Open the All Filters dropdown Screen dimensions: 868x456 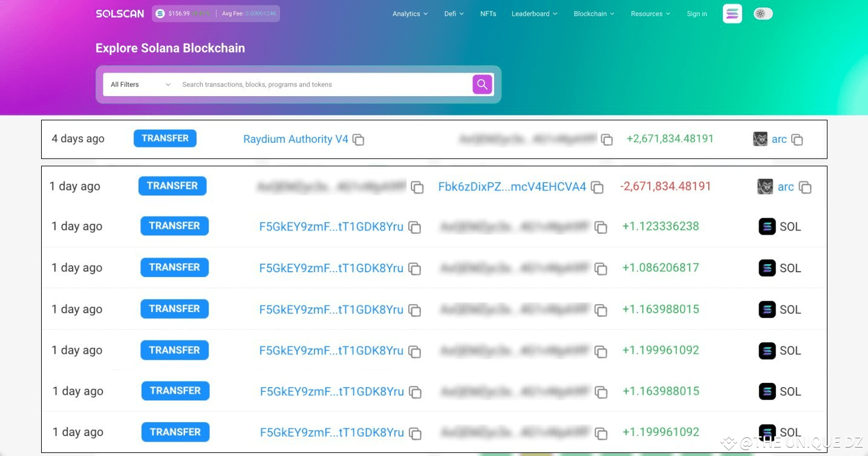point(140,85)
